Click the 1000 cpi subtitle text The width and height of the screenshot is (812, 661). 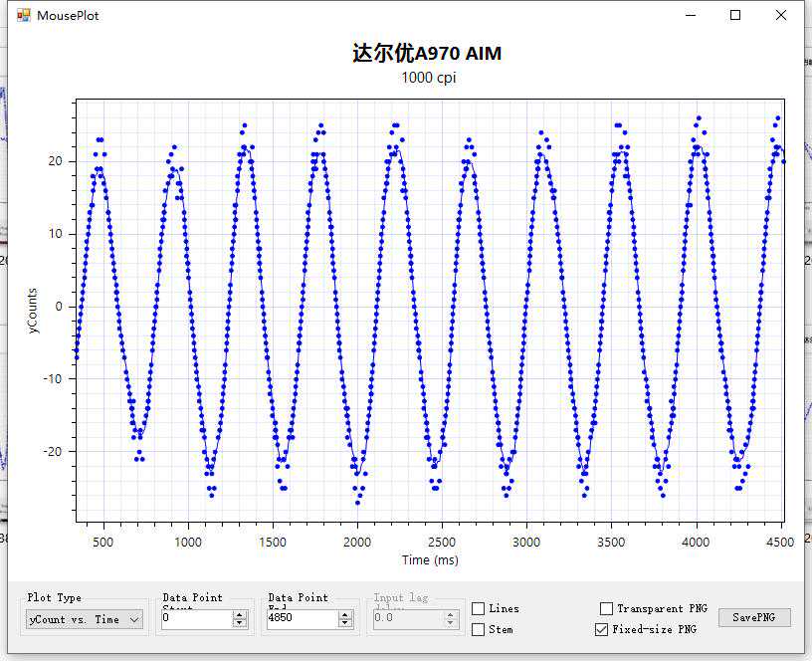(x=430, y=78)
